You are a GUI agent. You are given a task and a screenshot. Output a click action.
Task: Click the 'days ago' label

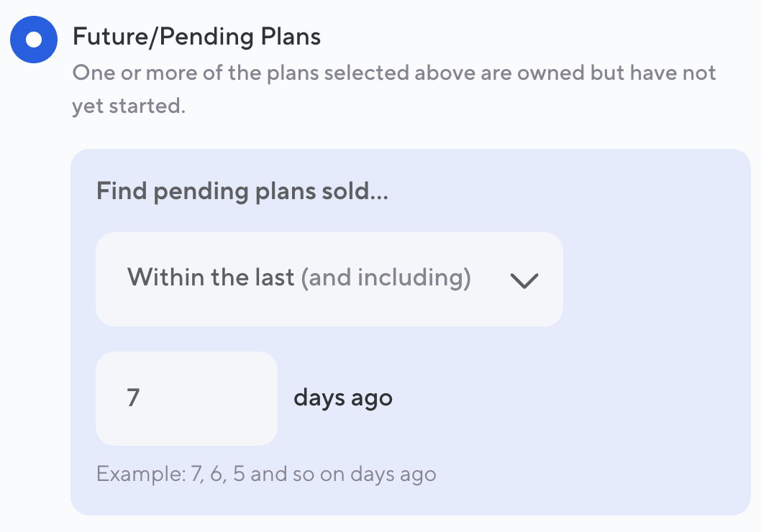click(x=342, y=398)
